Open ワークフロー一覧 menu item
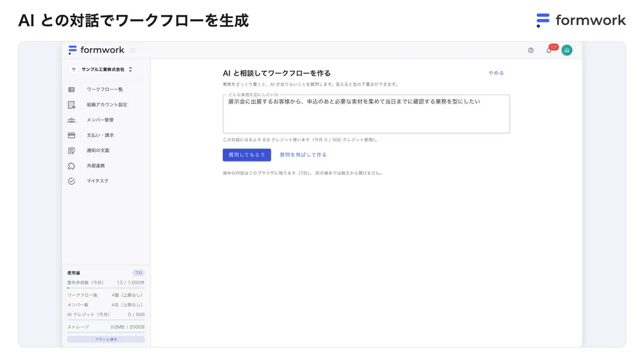The width and height of the screenshot is (644, 363). 105,89
